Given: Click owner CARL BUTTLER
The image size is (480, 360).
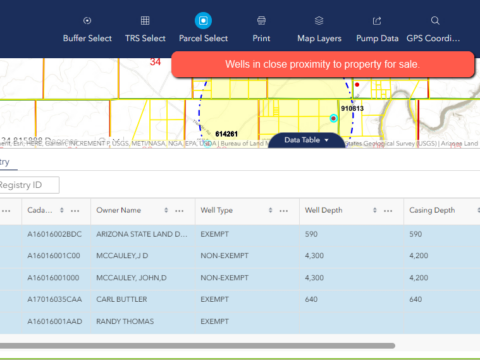Looking at the screenshot, I should click(x=122, y=299).
